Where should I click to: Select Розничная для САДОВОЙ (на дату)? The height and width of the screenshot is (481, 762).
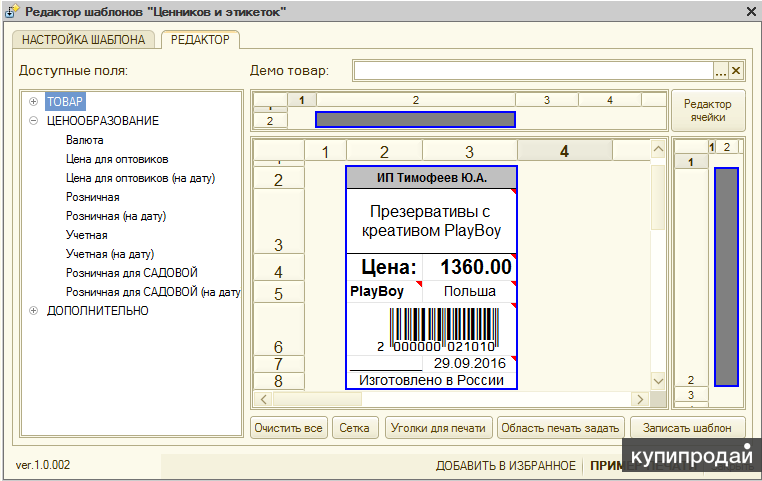click(153, 292)
